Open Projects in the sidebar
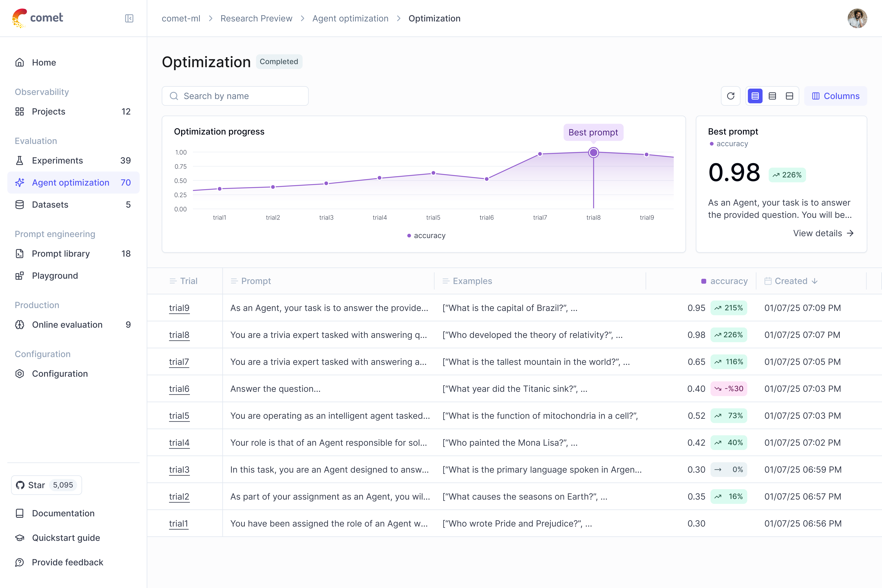This screenshot has width=882, height=588. [x=73, y=111]
